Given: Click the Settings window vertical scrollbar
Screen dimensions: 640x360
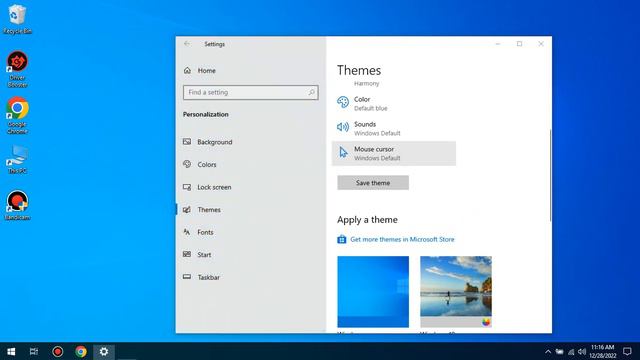Looking at the screenshot, I should pyautogui.click(x=550, y=176).
